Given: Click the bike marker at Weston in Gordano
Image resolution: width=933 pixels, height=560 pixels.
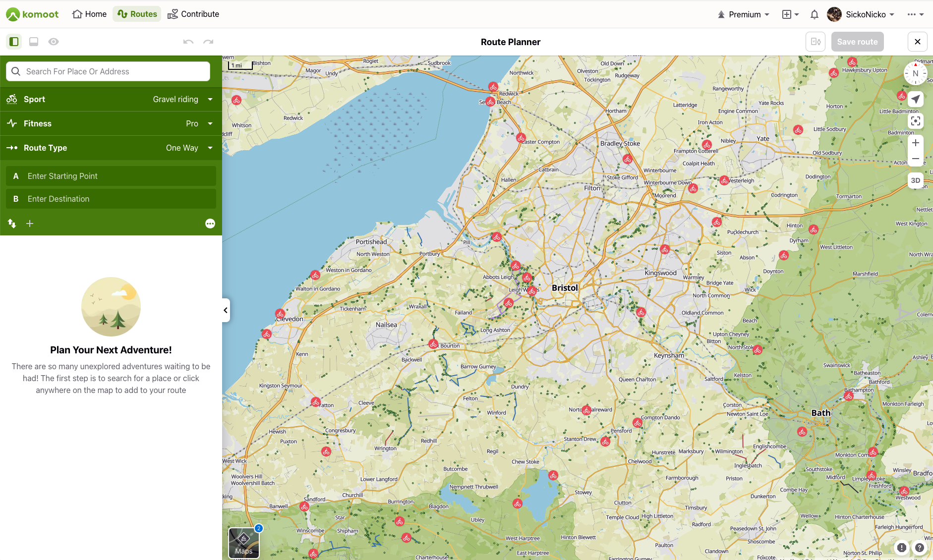Looking at the screenshot, I should [x=315, y=275].
